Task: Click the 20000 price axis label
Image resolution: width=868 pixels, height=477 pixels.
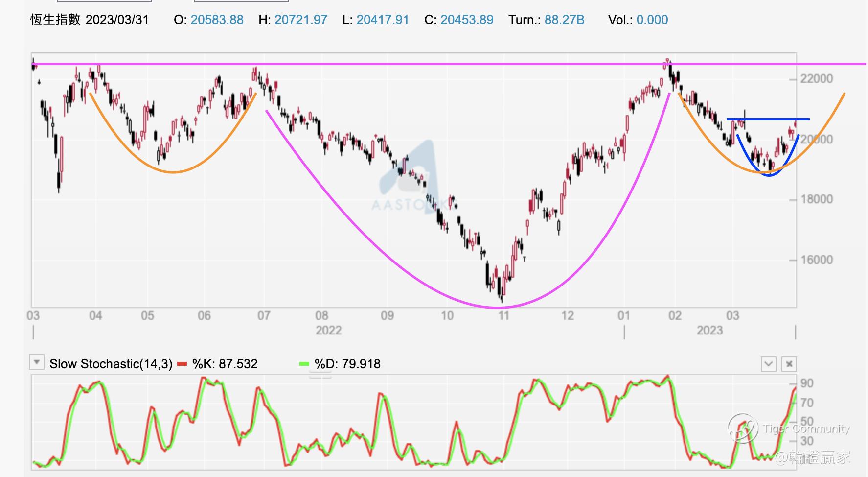Action: tap(816, 139)
